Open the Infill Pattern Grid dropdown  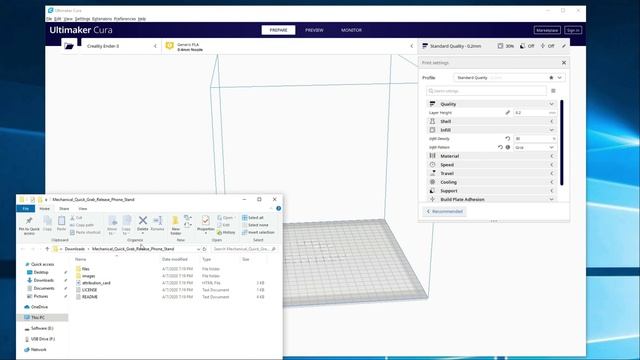click(535, 147)
